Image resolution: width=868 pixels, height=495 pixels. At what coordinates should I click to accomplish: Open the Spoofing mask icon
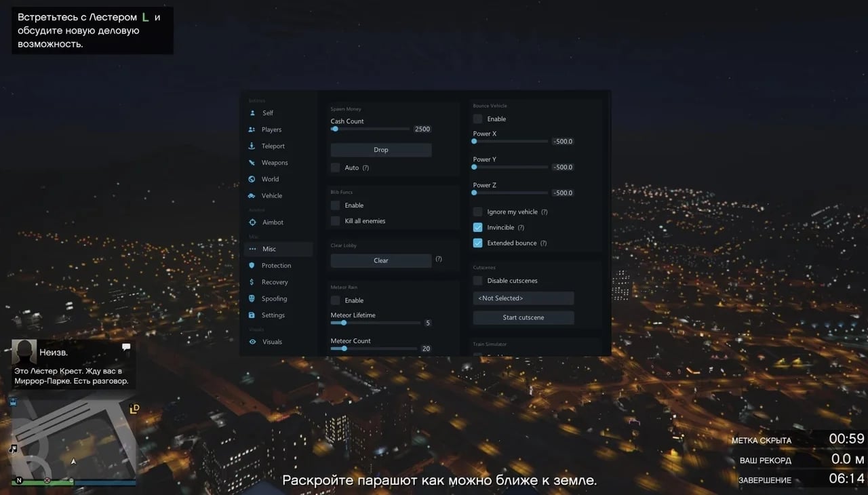252,298
